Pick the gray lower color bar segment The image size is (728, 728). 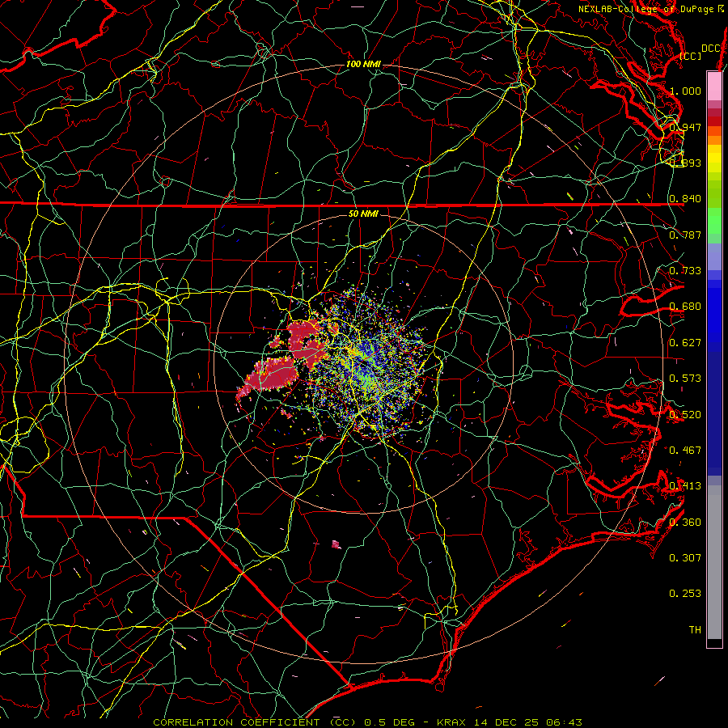click(714, 562)
